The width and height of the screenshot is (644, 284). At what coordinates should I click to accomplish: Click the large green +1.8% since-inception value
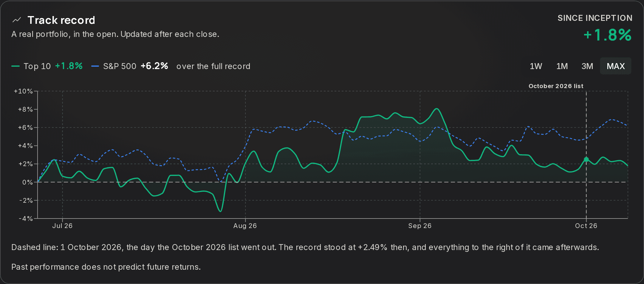[x=607, y=35]
